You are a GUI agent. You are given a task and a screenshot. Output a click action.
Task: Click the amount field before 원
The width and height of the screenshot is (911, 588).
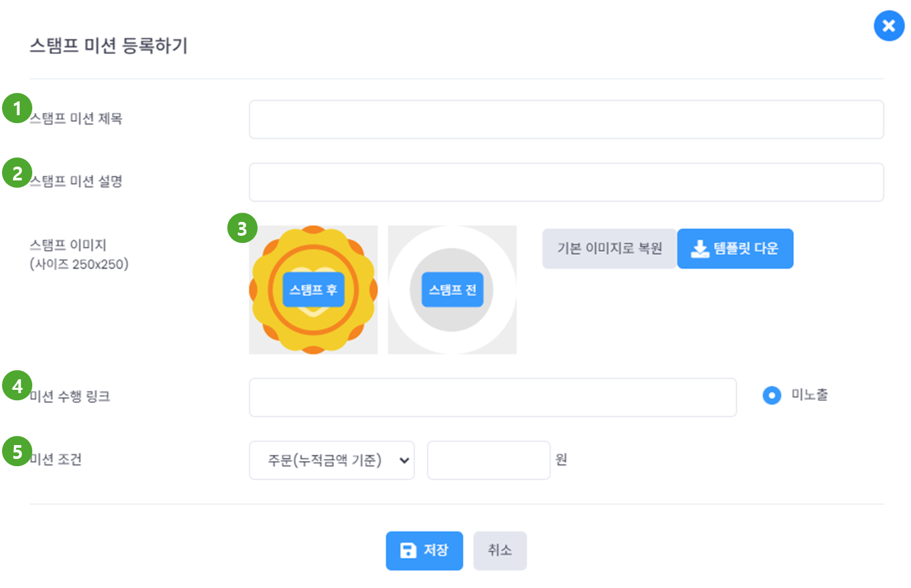pyautogui.click(x=488, y=460)
